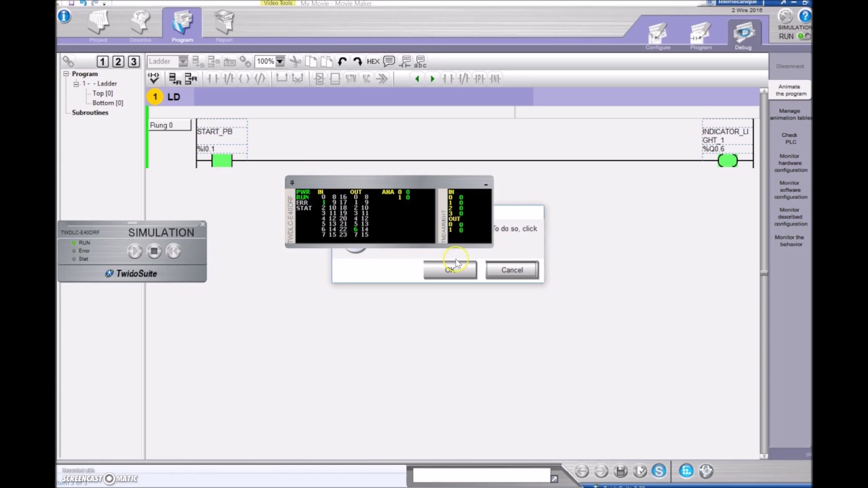Select 'Bottom [0]' tree item
Screen dimensions: 868x488
(107, 102)
